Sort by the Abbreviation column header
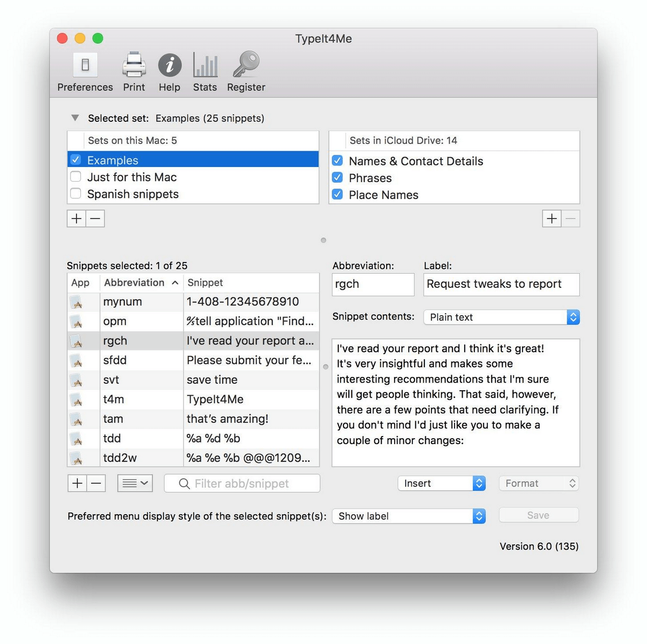This screenshot has width=647, height=644. point(141,282)
